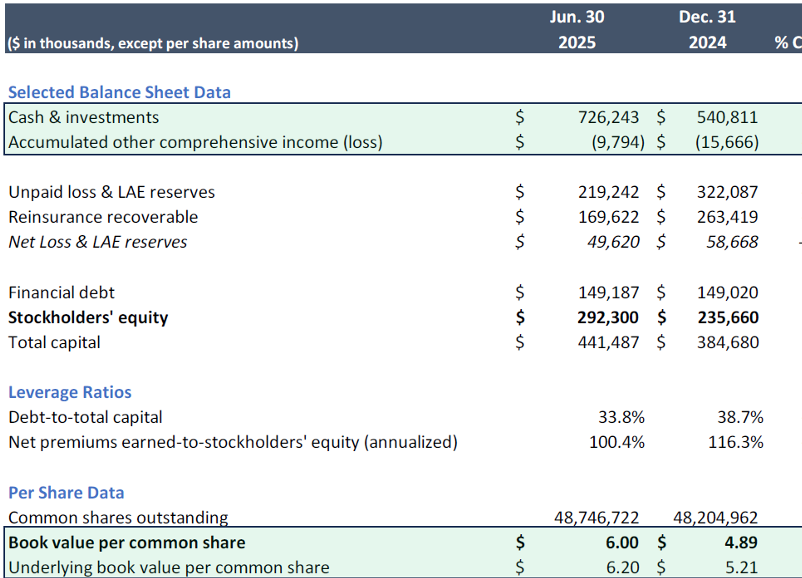Select Cash & investments value 726,243
This screenshot has height=578, width=802.
tap(608, 117)
